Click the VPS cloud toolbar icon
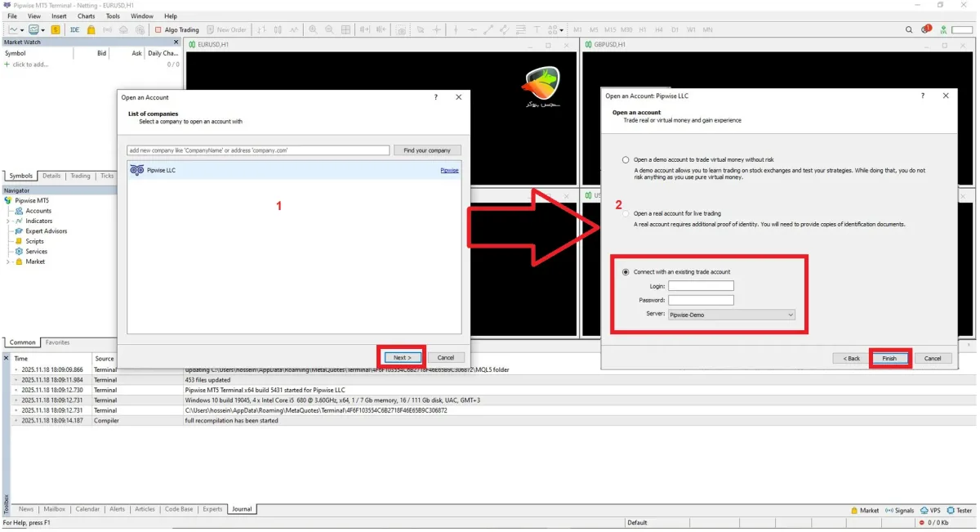This screenshot has height=532, width=980. [x=123, y=29]
